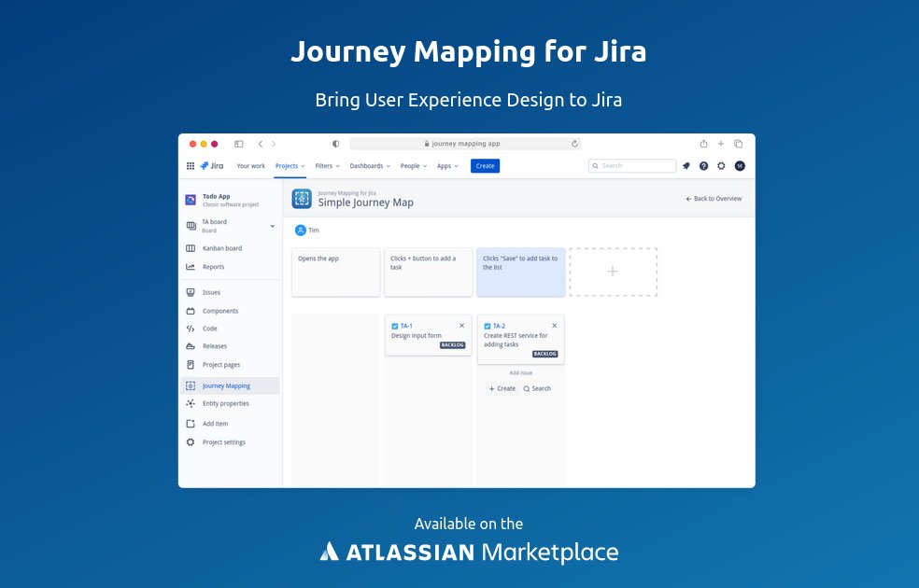This screenshot has width=919, height=588.
Task: Click the browser address bar
Action: (x=465, y=144)
